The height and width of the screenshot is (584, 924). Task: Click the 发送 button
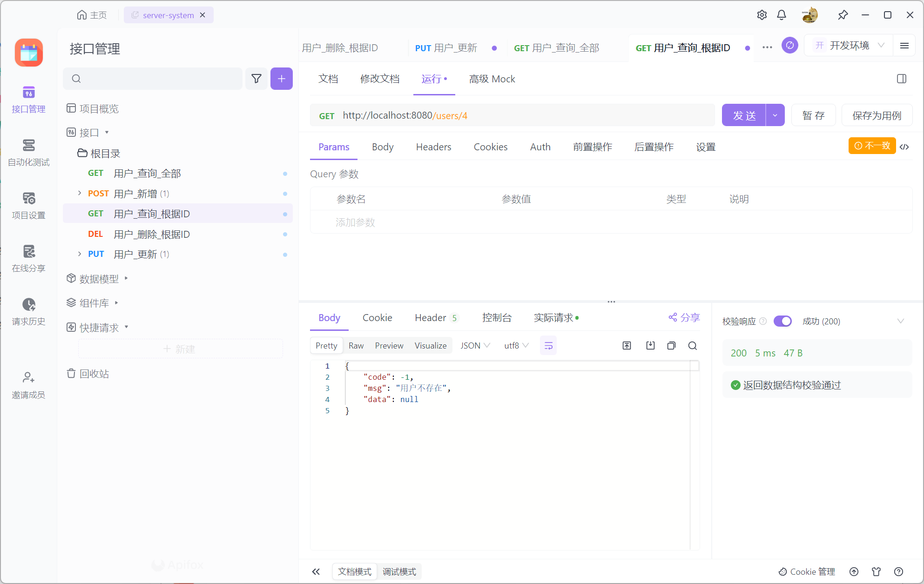coord(744,115)
